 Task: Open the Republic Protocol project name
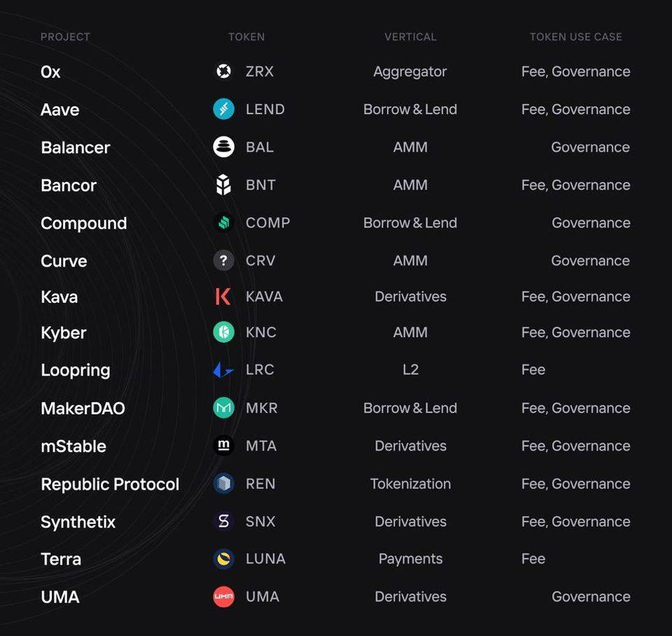(x=110, y=484)
